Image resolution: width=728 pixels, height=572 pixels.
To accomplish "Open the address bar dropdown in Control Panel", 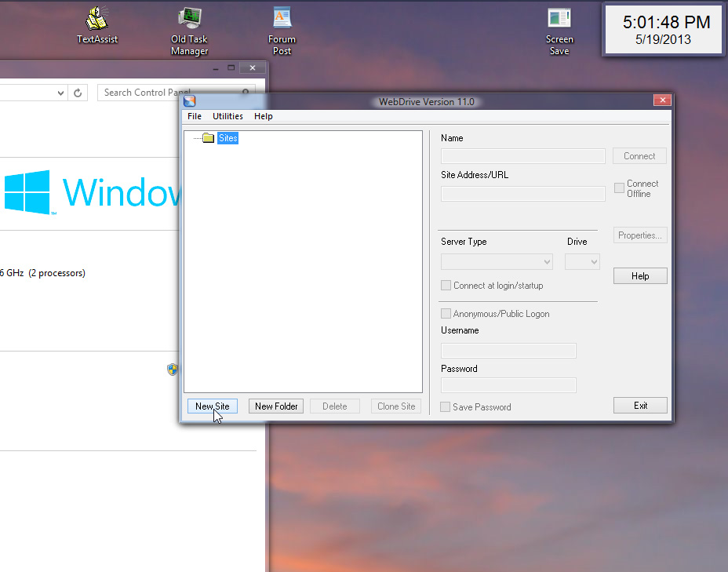I will pos(61,93).
